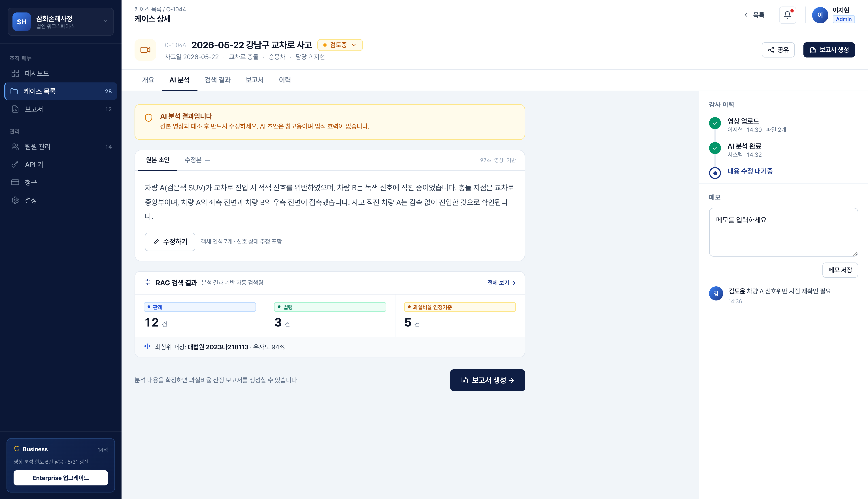Open 전체 보기 for RAG results
The height and width of the screenshot is (499, 868).
(x=501, y=283)
